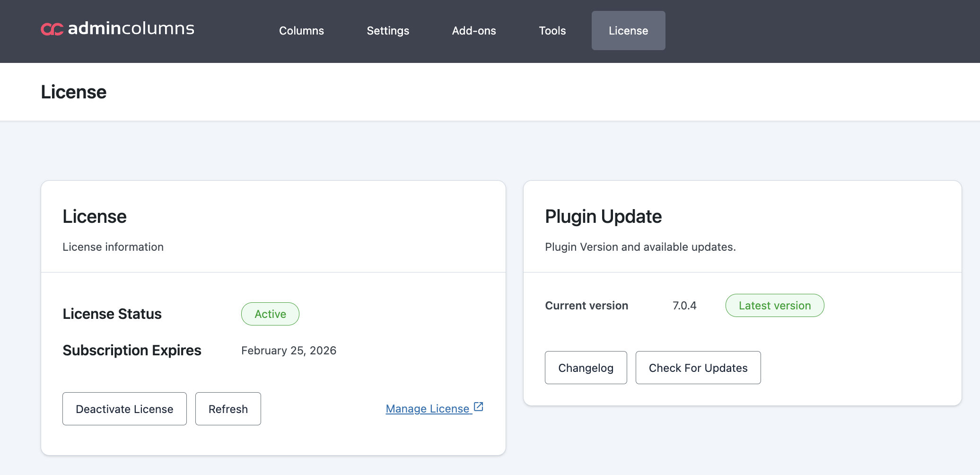This screenshot has width=980, height=475.
Task: Open the Columns tab
Action: coord(301,31)
